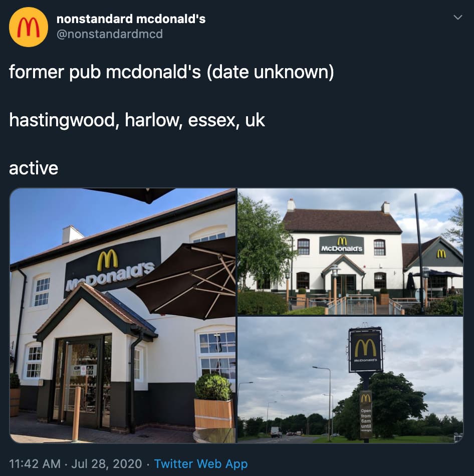474x476 pixels.
Task: Open the bottom-right roadside sign photo
Action: click(x=350, y=380)
